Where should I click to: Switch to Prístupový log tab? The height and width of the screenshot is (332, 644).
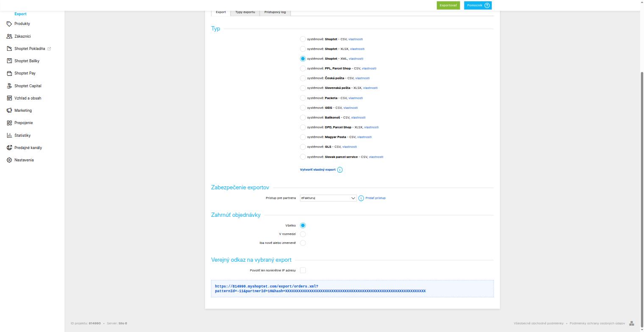coord(275,12)
